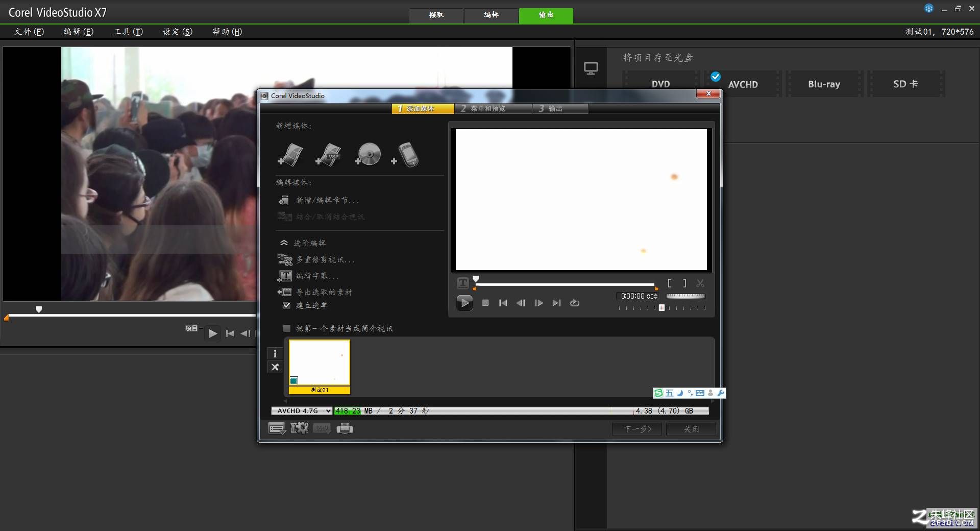Open the 16:9 aspect ratio dropdown icon
The height and width of the screenshot is (531, 980).
coord(322,428)
